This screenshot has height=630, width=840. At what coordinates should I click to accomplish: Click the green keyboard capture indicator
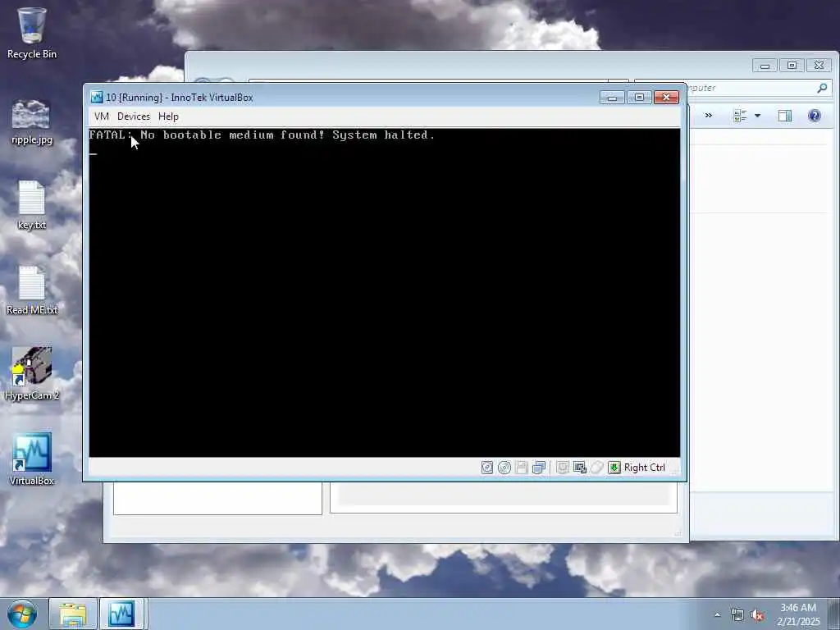[x=614, y=468]
